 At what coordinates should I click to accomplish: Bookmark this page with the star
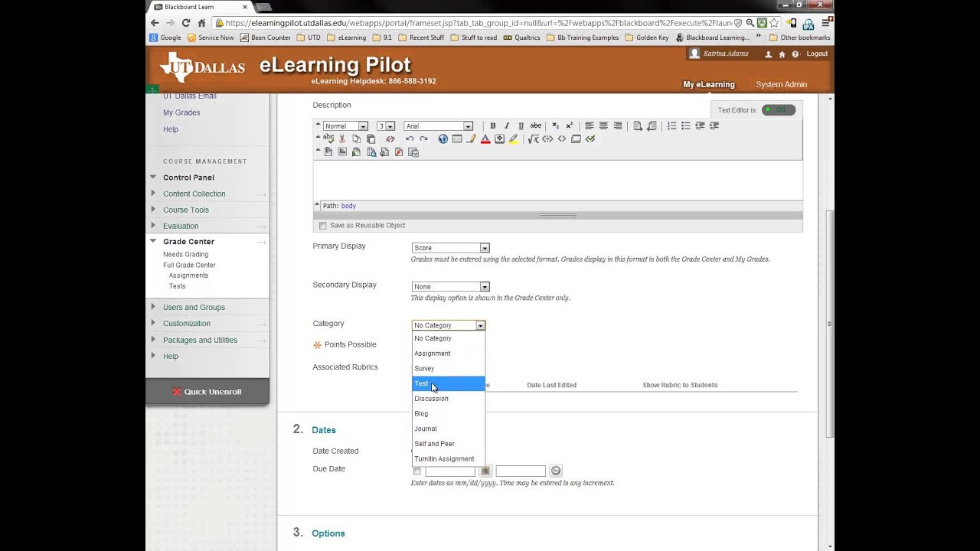775,23
